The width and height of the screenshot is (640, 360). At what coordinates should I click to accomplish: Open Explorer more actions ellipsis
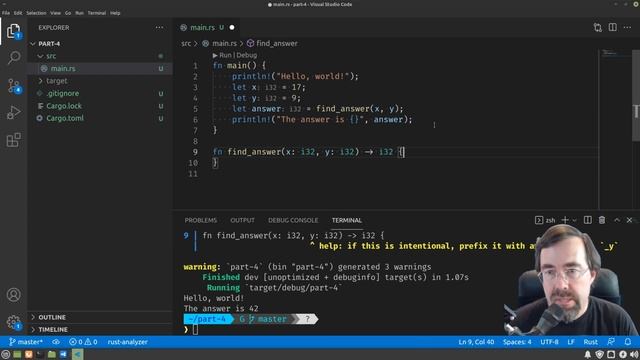[159, 27]
